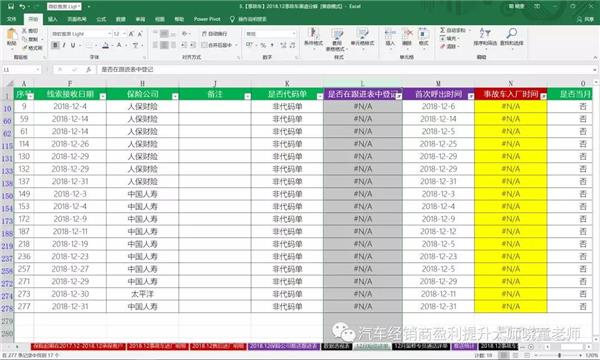Toggle Bold formatting
The width and height of the screenshot is (600, 360).
point(55,45)
